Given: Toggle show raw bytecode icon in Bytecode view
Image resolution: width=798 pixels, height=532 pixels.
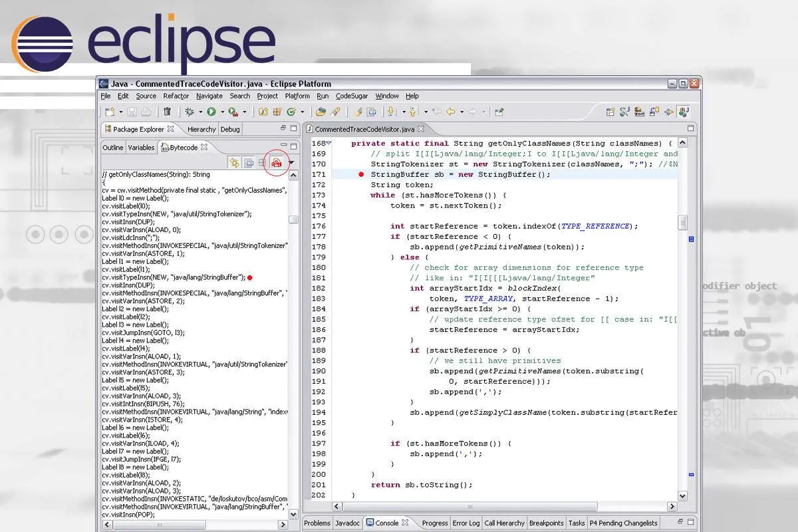Looking at the screenshot, I should point(261,162).
